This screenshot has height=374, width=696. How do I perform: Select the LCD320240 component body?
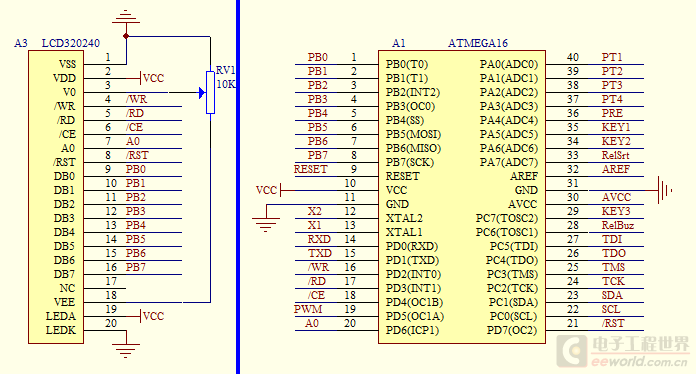click(56, 197)
